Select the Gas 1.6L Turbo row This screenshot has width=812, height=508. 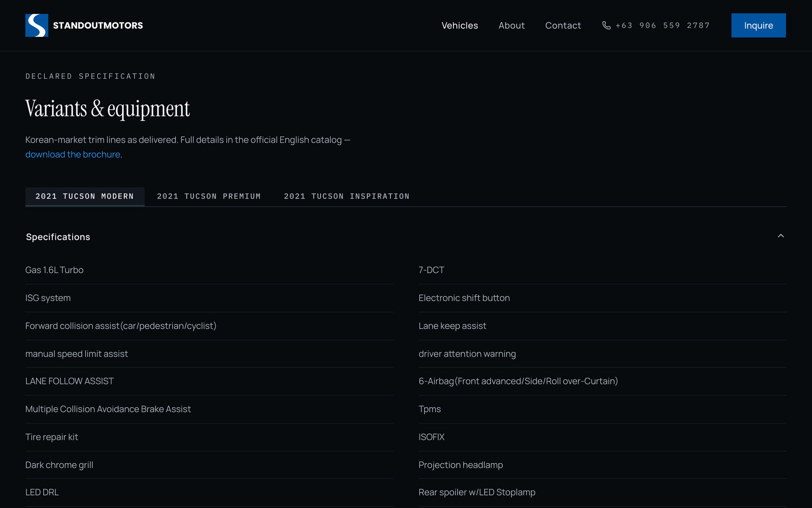pyautogui.click(x=209, y=270)
